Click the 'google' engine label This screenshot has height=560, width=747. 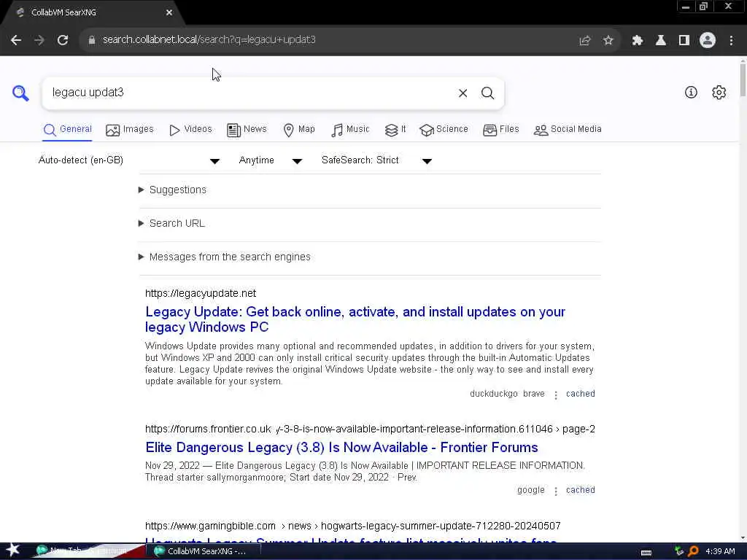531,490
